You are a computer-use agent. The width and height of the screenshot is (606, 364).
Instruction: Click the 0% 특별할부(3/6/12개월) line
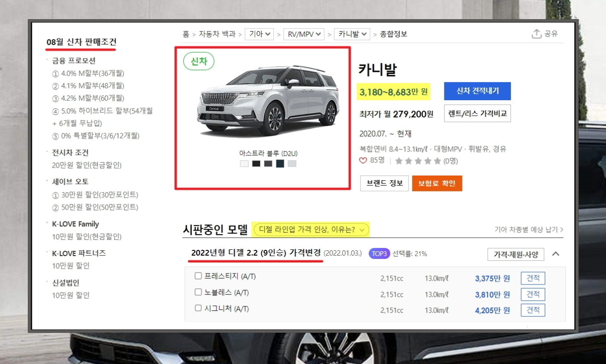pyautogui.click(x=95, y=136)
